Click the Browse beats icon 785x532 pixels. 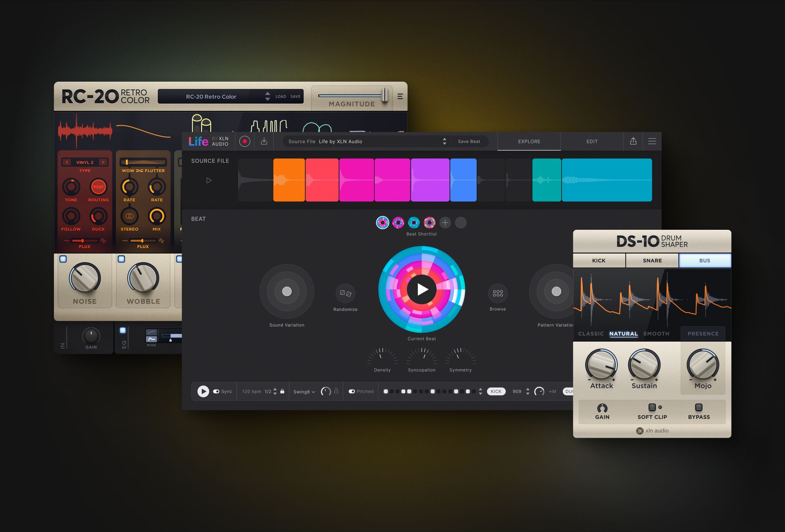(x=498, y=293)
